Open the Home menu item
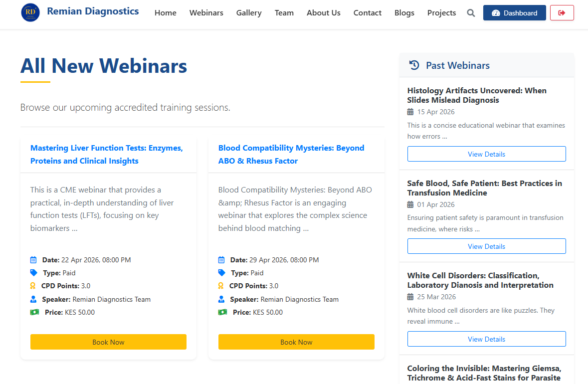 coord(166,13)
